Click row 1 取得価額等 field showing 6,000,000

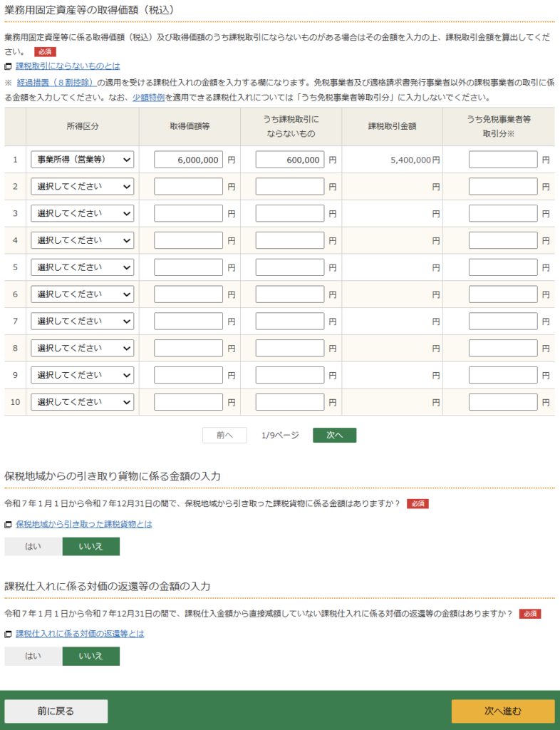[188, 160]
